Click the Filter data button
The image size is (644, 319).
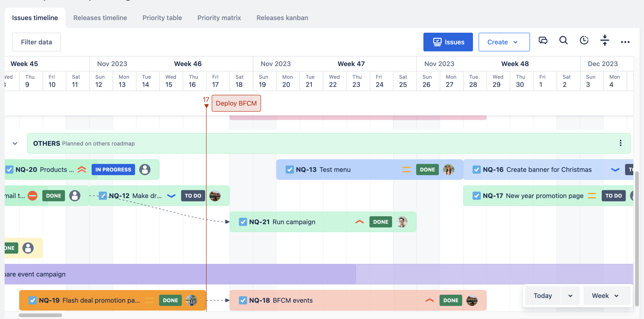36,42
